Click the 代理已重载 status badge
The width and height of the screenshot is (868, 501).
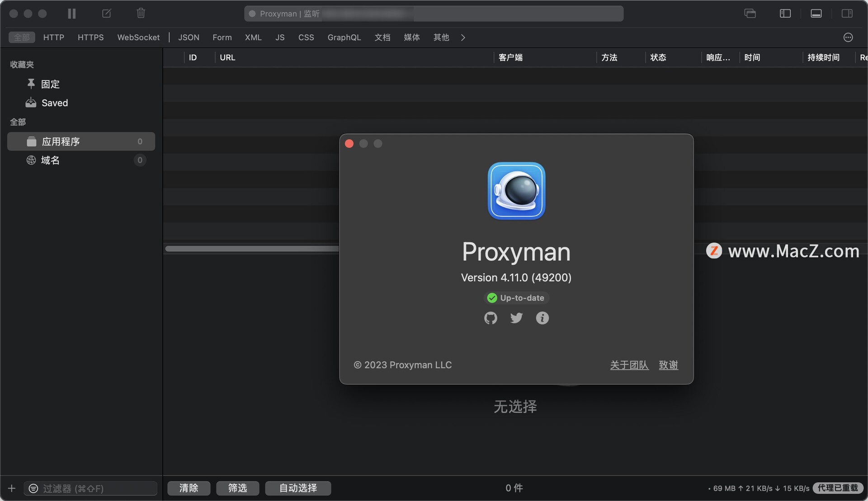(x=838, y=488)
